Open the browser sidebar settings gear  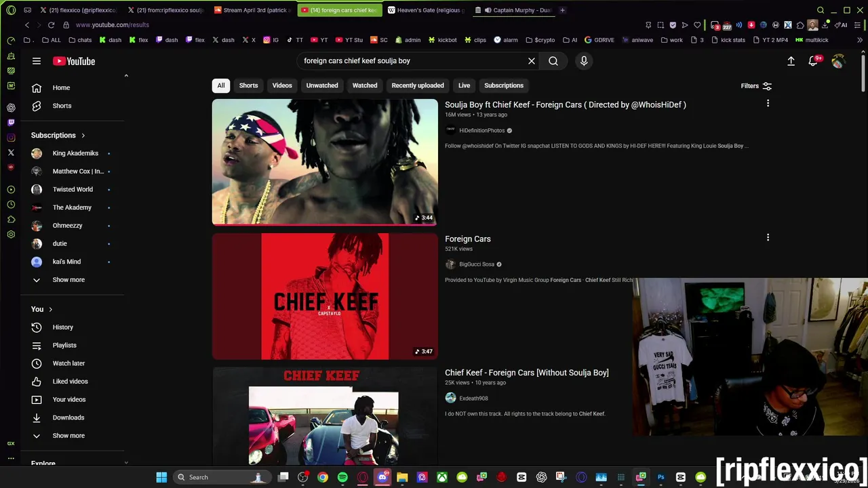click(11, 235)
